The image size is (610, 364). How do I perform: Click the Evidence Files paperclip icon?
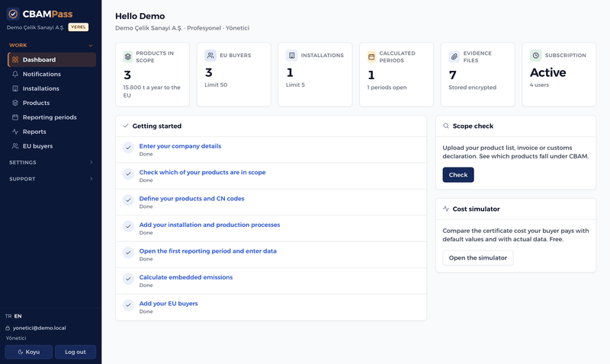click(x=454, y=56)
